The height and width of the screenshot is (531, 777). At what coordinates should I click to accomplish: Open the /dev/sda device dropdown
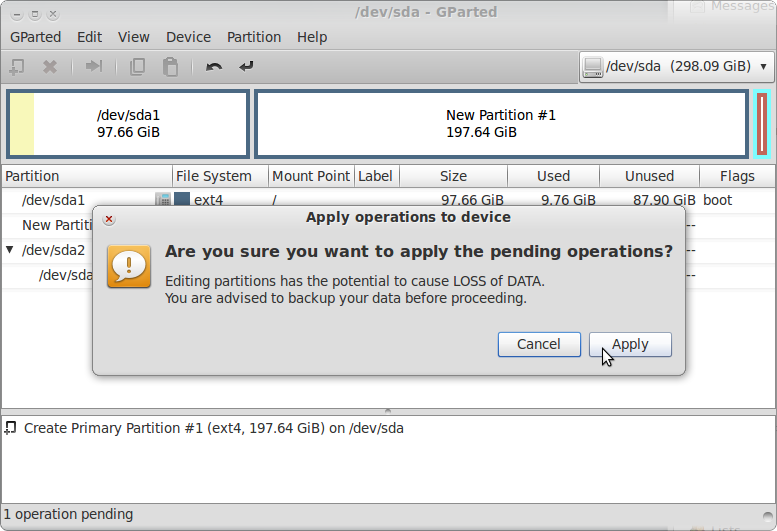[676, 66]
